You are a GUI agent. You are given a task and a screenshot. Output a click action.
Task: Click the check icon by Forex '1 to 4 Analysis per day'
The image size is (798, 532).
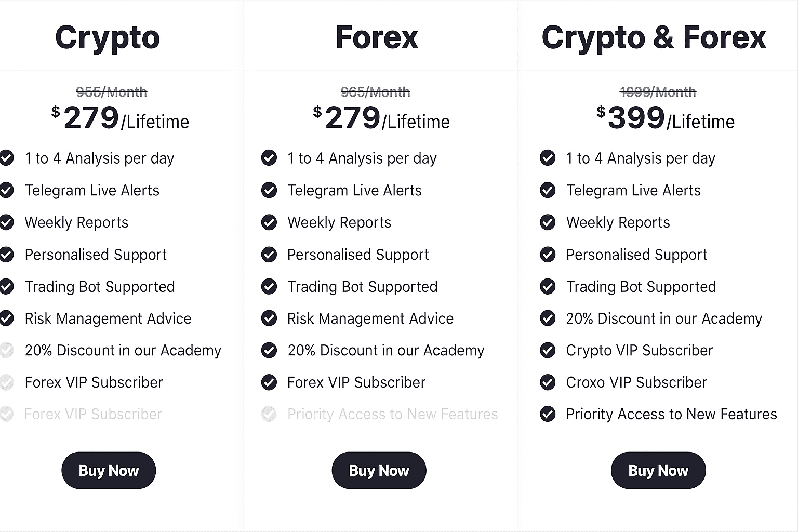pyautogui.click(x=269, y=158)
